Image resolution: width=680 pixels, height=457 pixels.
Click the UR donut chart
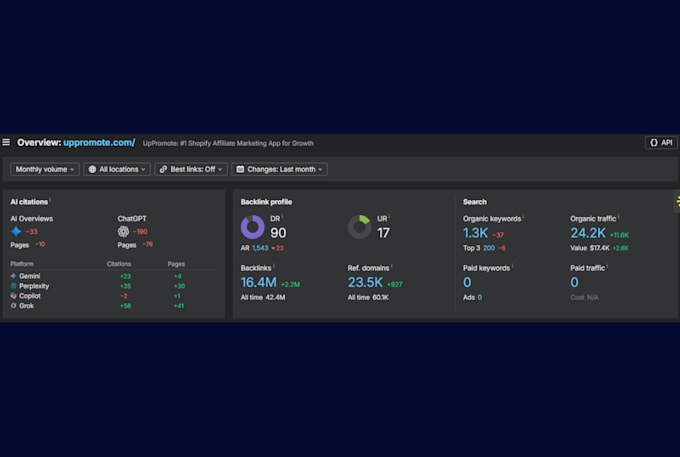click(360, 227)
